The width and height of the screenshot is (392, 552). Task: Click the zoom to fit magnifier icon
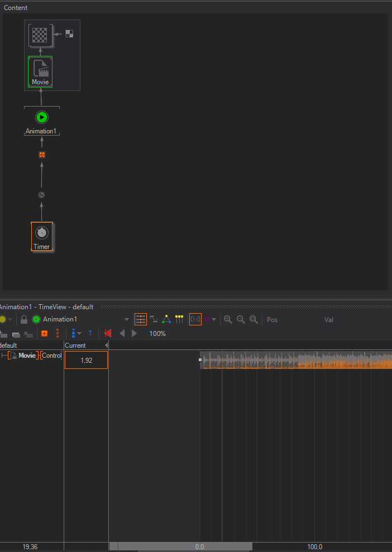(254, 319)
